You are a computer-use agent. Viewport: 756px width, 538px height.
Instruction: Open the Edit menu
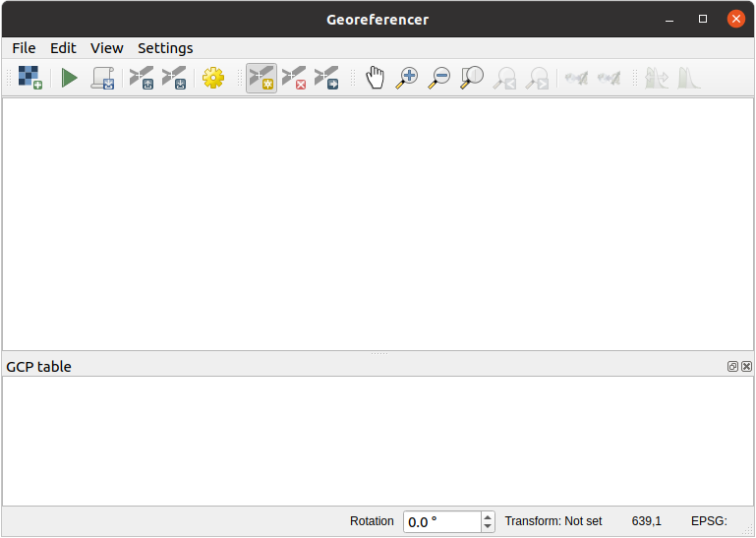point(63,48)
